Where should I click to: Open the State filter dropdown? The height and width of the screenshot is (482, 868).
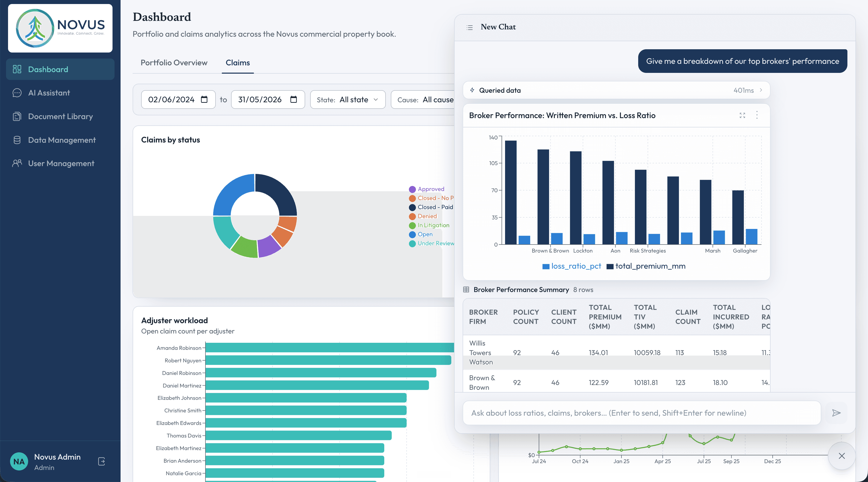[347, 100]
